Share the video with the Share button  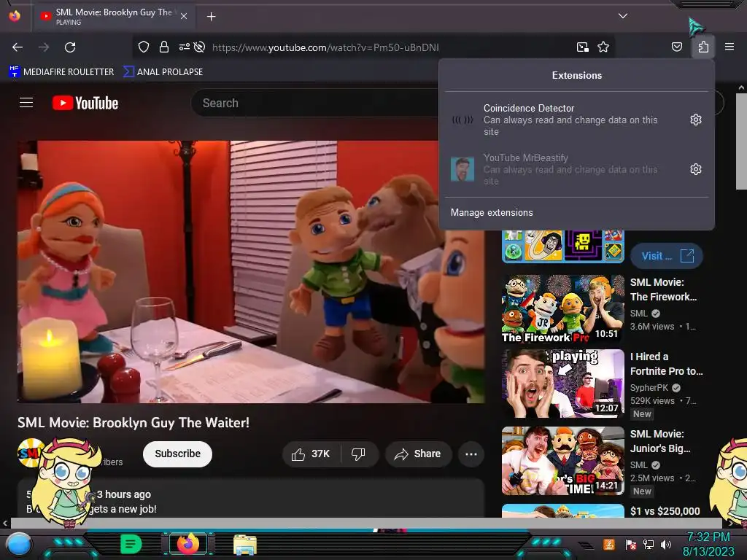[x=418, y=454]
